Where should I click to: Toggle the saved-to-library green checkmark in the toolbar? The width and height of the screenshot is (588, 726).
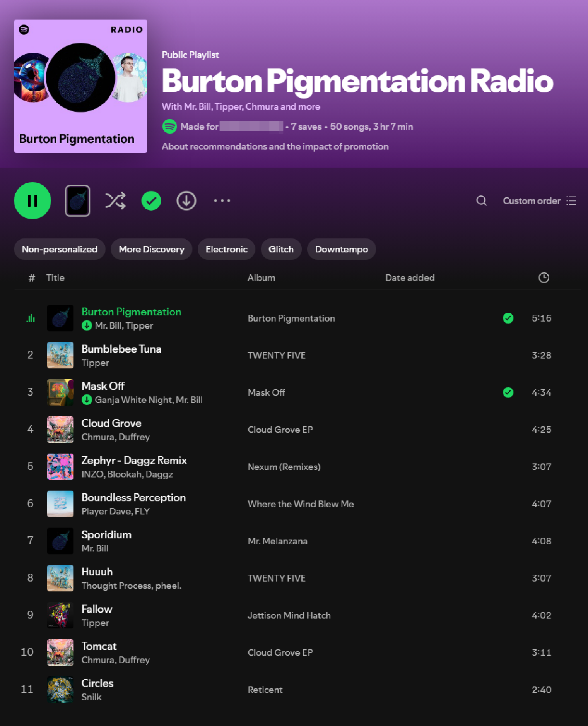[x=151, y=200]
